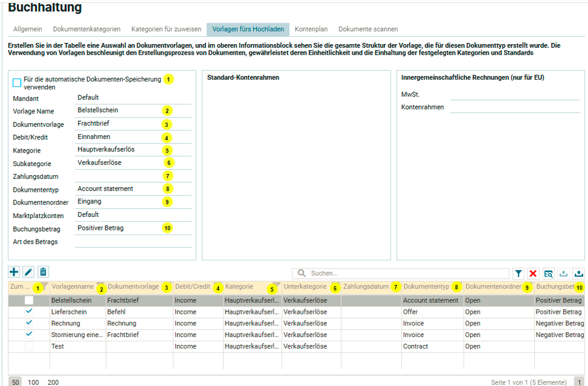Switch to the Kontenplan tab
Screen dimensions: 588x386
point(311,29)
